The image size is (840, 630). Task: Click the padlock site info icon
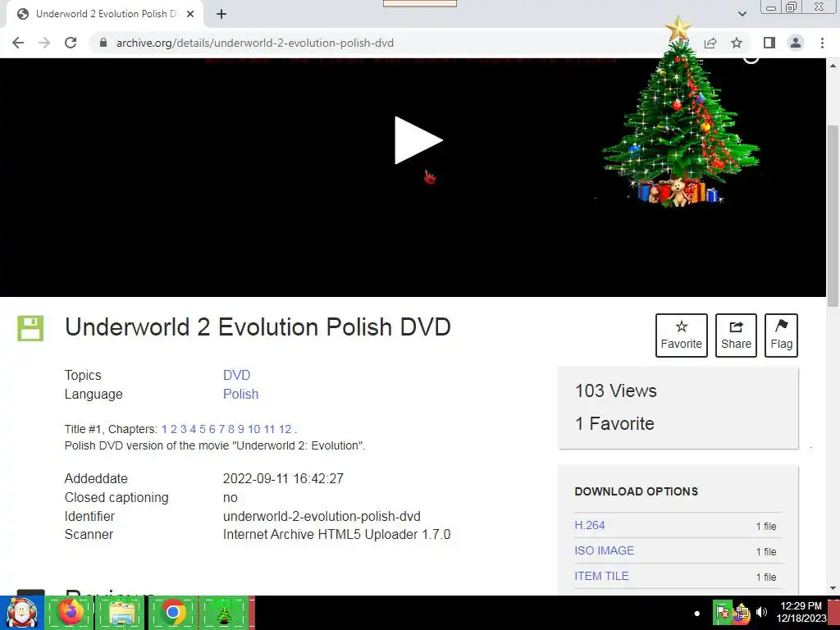(103, 43)
